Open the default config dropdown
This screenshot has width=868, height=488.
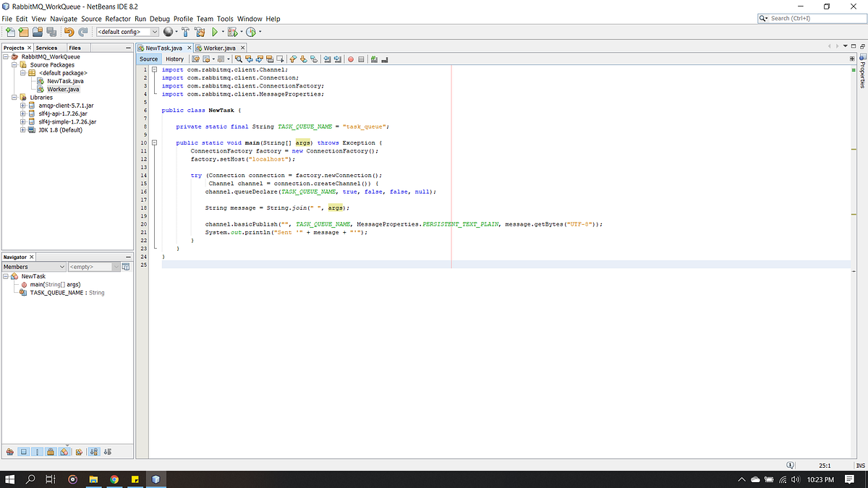(x=156, y=32)
